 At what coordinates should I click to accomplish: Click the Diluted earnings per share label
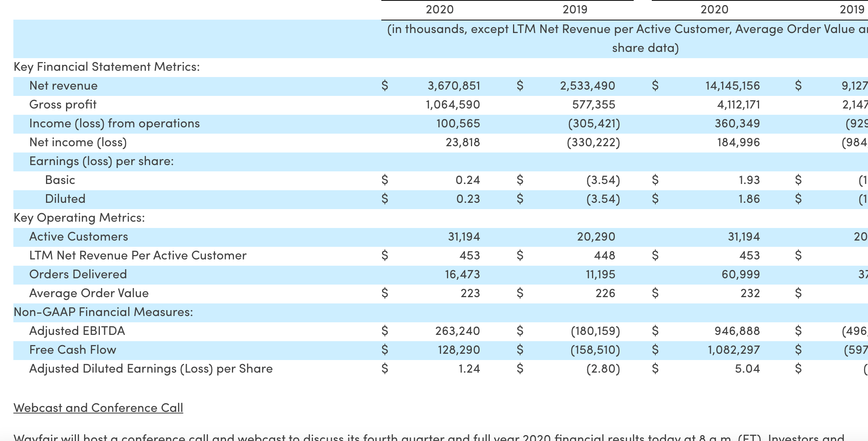click(65, 199)
